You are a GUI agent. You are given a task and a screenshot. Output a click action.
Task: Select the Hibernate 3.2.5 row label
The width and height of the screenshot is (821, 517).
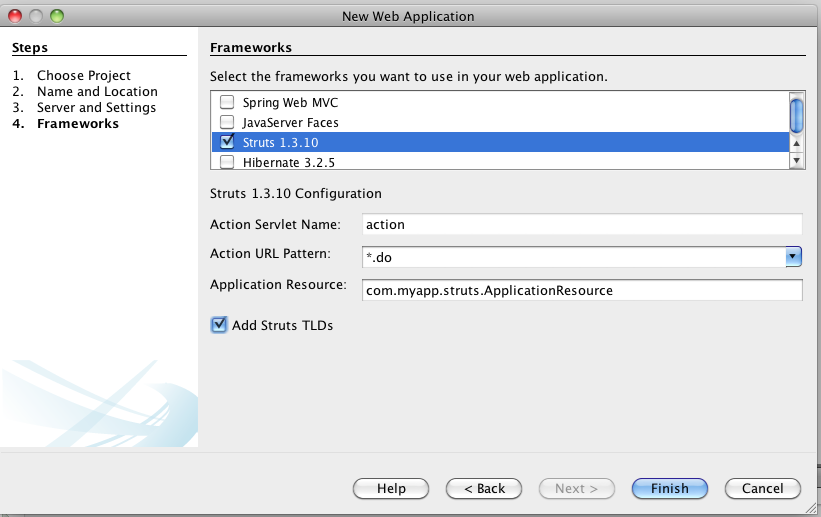point(289,162)
